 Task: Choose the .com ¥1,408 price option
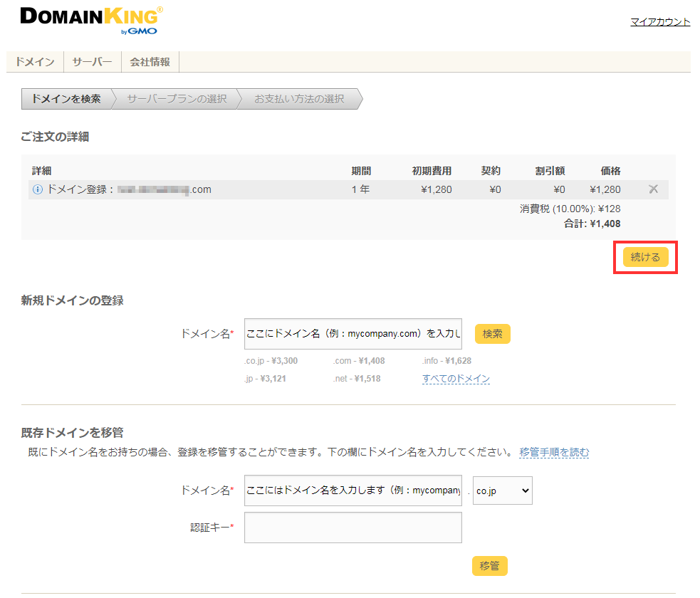358,361
